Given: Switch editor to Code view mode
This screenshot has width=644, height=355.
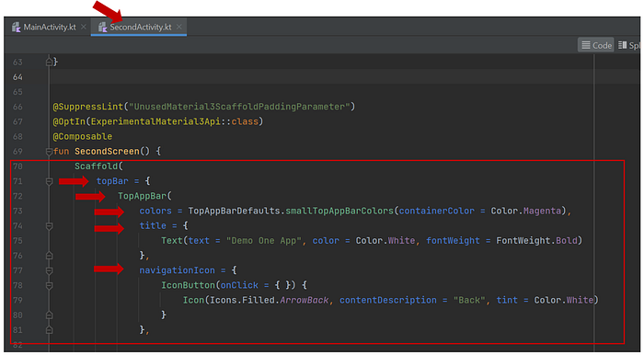Looking at the screenshot, I should [596, 45].
